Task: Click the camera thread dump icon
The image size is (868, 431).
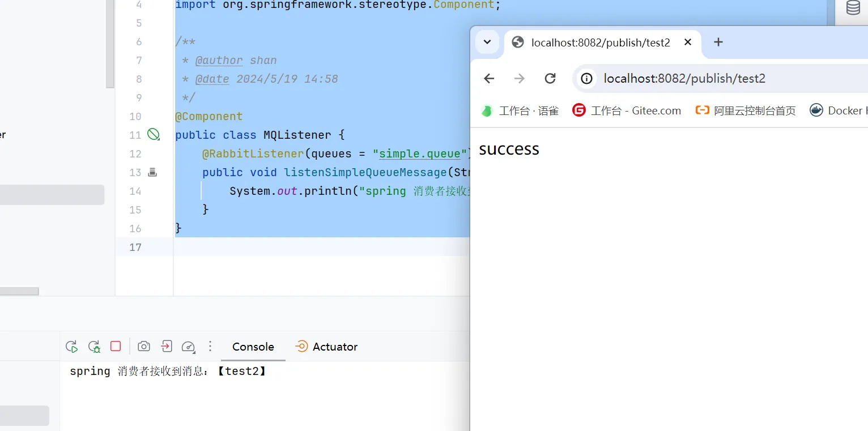Action: pyautogui.click(x=144, y=347)
